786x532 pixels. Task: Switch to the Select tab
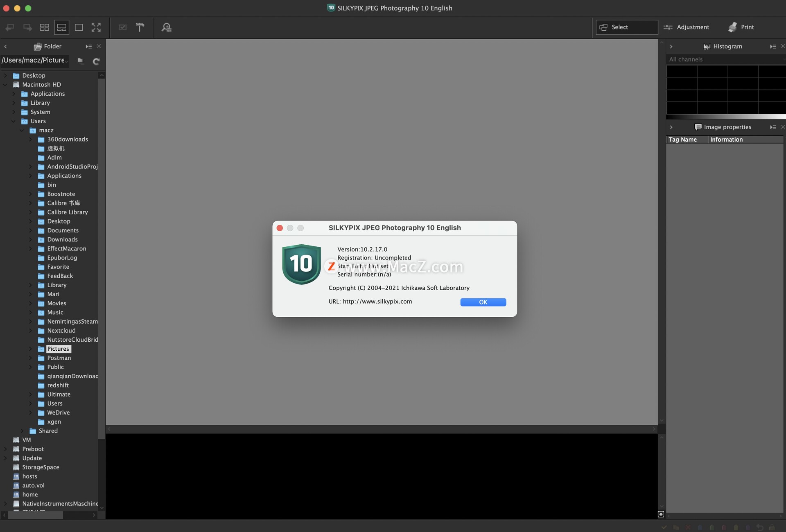[626, 27]
